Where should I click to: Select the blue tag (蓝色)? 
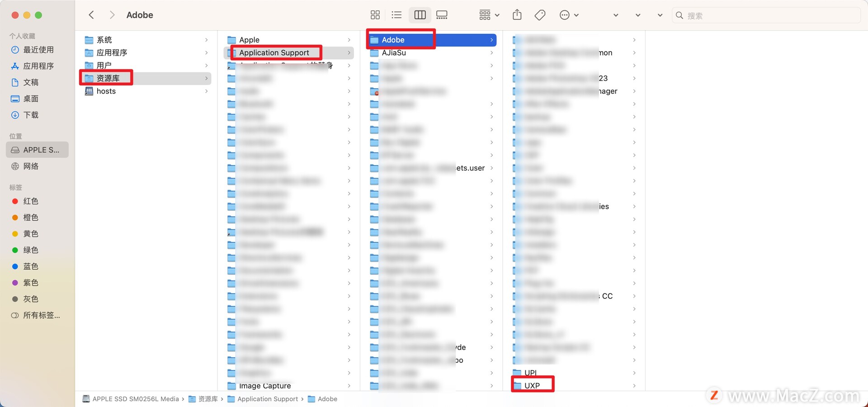point(38,266)
